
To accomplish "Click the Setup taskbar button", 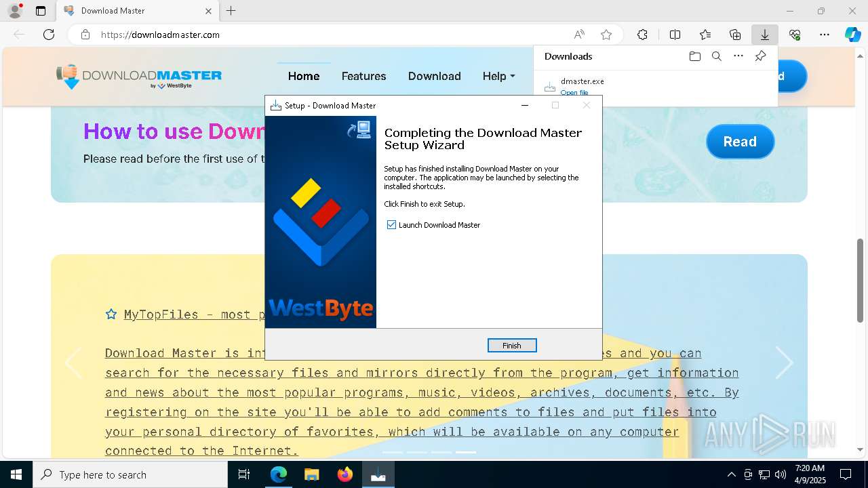I will tap(378, 474).
